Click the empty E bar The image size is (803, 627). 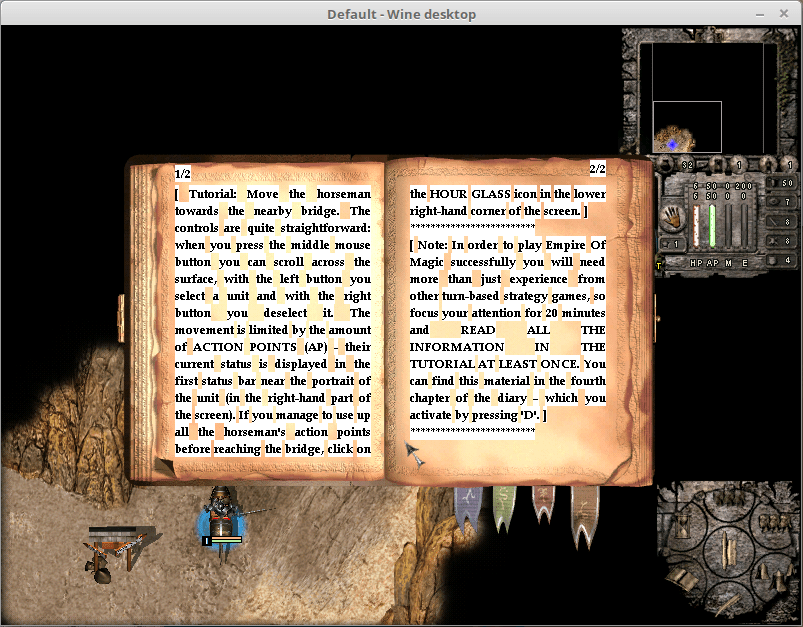pos(744,226)
